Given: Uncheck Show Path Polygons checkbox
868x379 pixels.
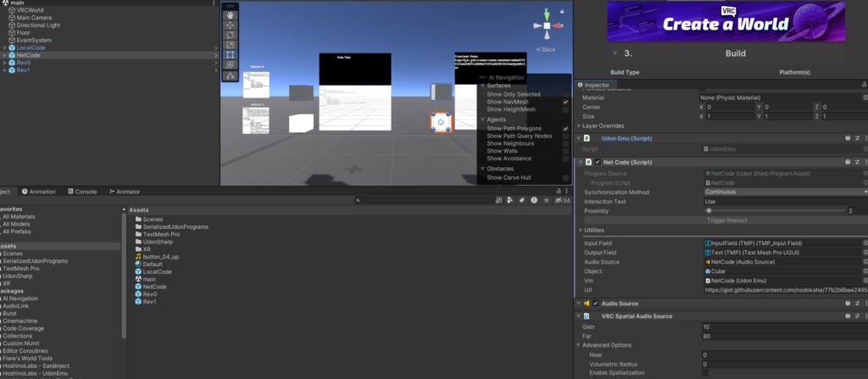Looking at the screenshot, I should tap(565, 129).
